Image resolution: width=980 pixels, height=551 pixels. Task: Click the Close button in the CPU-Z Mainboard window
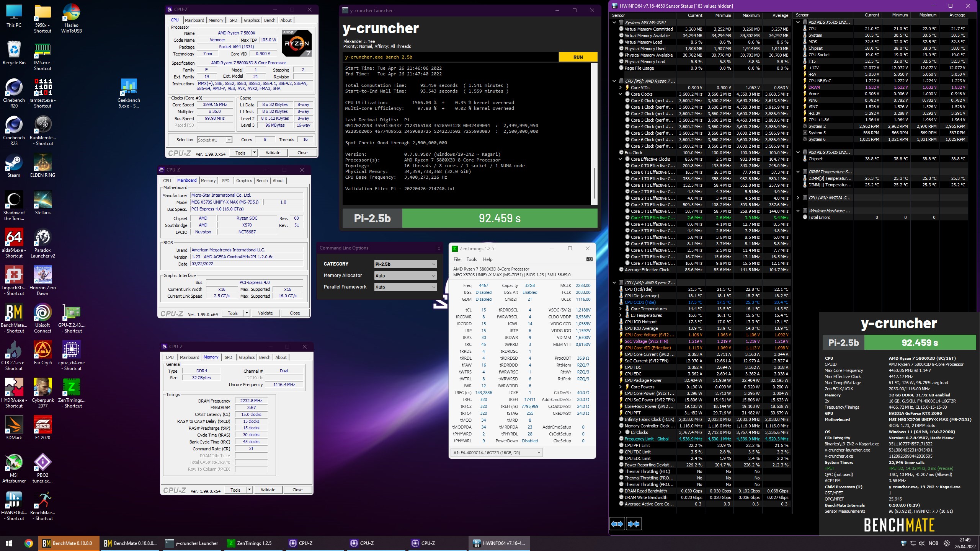tap(295, 313)
